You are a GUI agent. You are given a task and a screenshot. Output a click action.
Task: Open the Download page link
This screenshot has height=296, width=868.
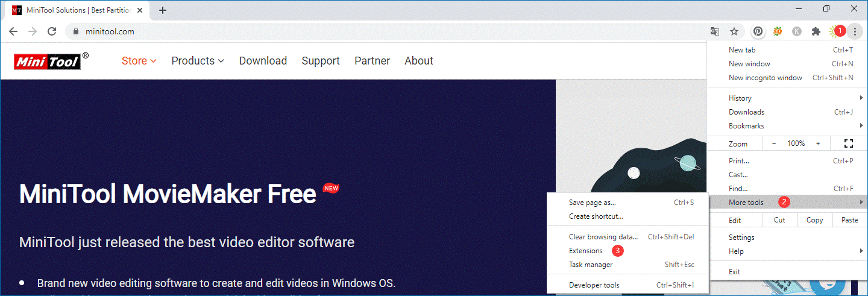click(x=263, y=61)
